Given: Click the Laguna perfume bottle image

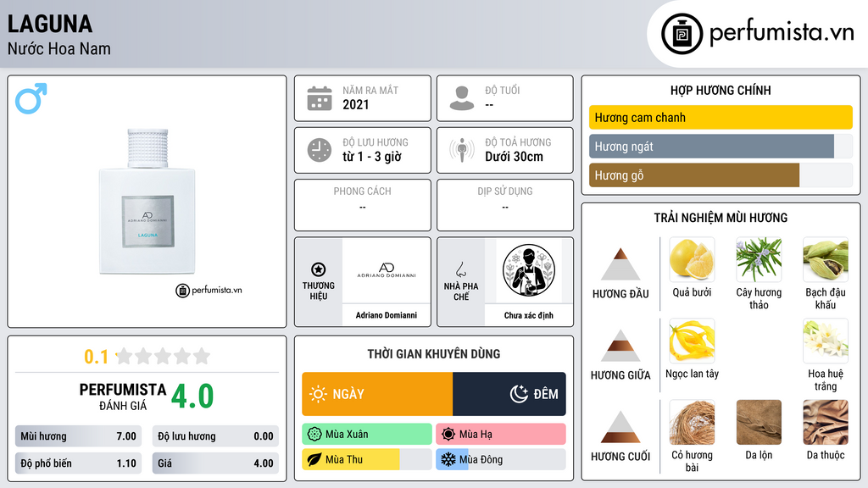Looking at the screenshot, I should coord(147,202).
